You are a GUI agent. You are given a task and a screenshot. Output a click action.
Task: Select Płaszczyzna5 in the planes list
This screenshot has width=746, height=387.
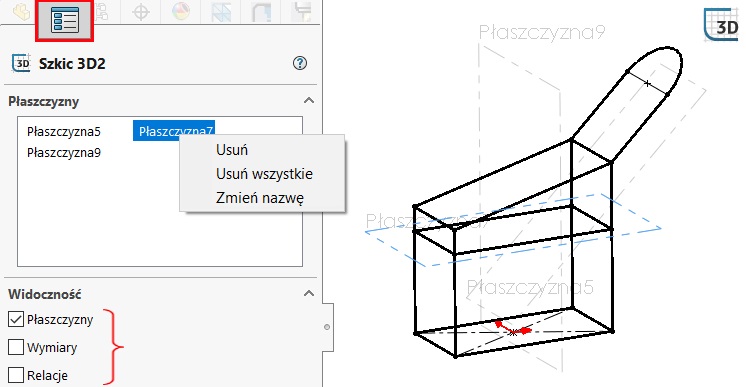point(64,131)
